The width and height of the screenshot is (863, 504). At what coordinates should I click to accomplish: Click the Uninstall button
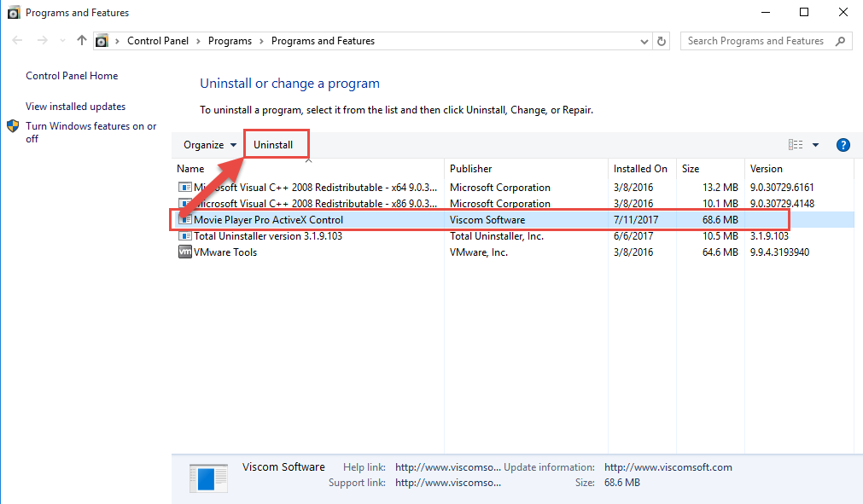coord(276,144)
